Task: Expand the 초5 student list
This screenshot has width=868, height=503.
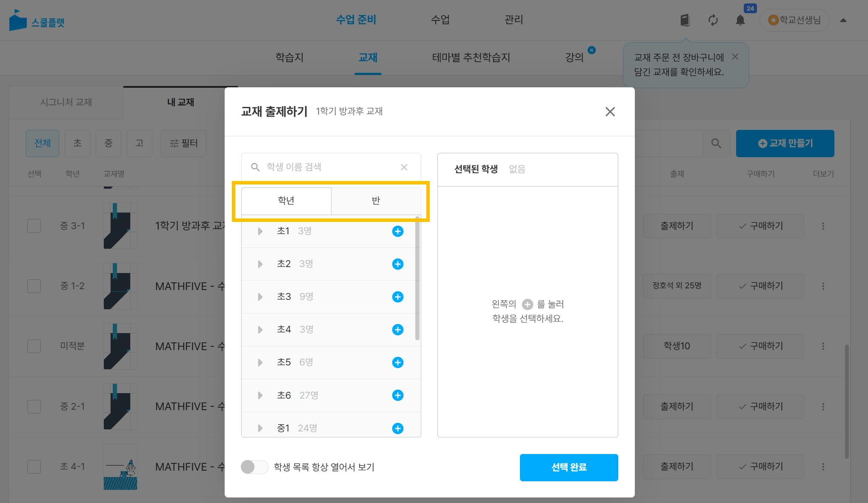Action: (260, 362)
